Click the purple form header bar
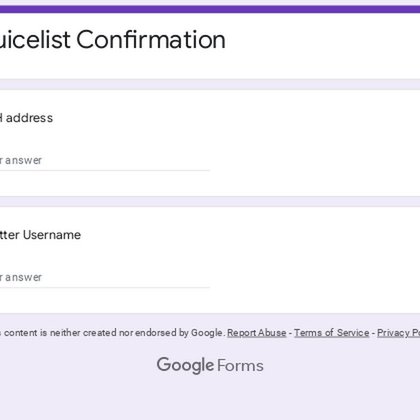Image resolution: width=420 pixels, height=420 pixels. point(210,9)
